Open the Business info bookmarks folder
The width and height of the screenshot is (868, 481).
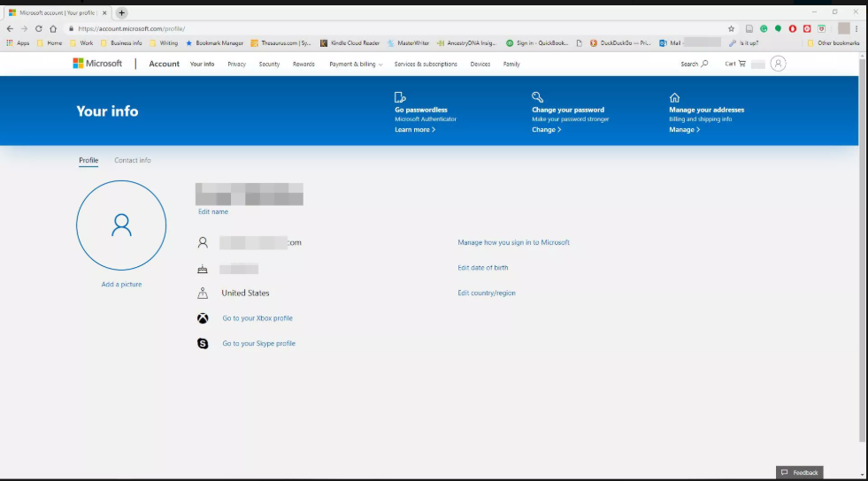pyautogui.click(x=121, y=42)
